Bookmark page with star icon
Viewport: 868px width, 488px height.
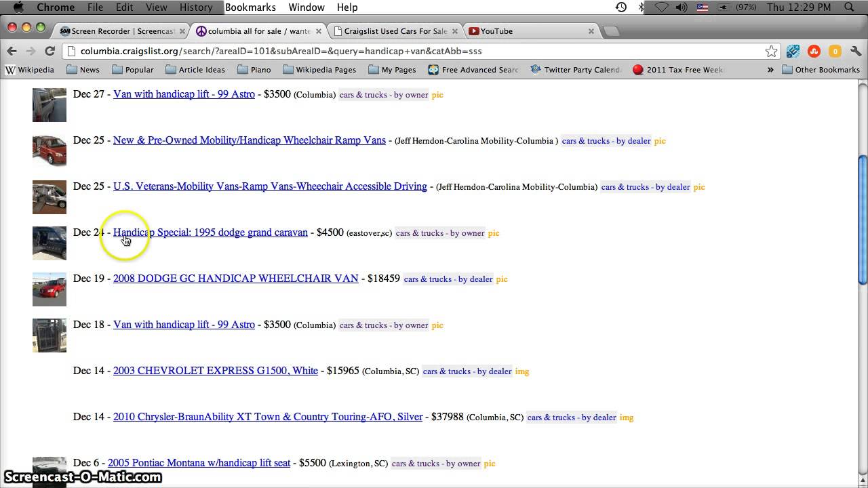[x=771, y=51]
